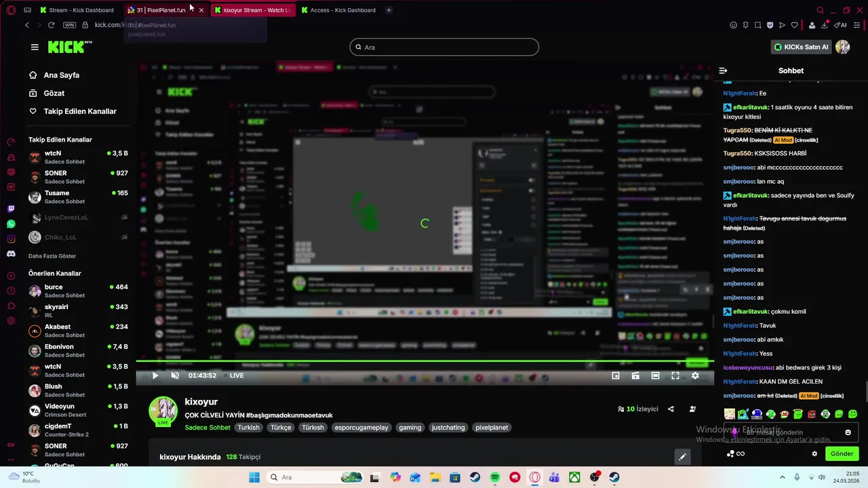Viewport: 868px width, 488px height.
Task: Collapse chat with the Sohbet arrow icon
Action: click(723, 70)
